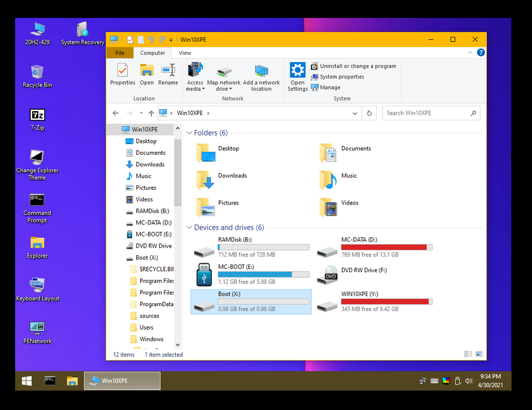532x410 pixels.
Task: Open the Map network drive dropdown
Action: [224, 77]
